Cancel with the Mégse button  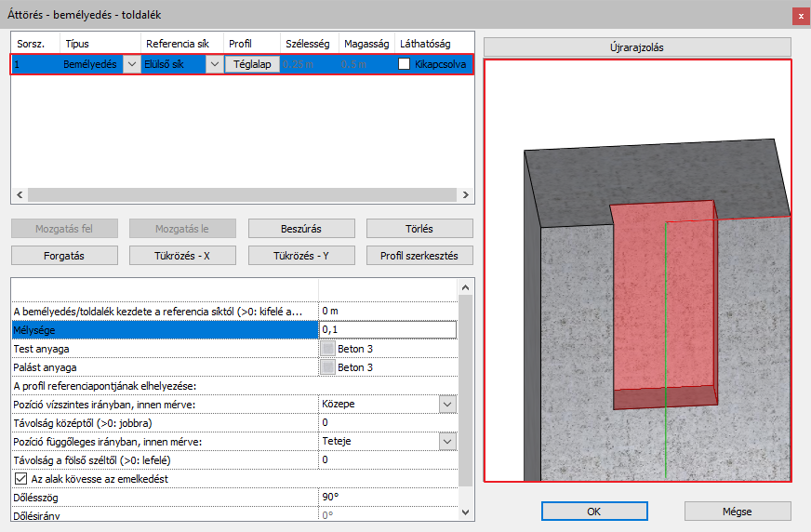pyautogui.click(x=738, y=512)
